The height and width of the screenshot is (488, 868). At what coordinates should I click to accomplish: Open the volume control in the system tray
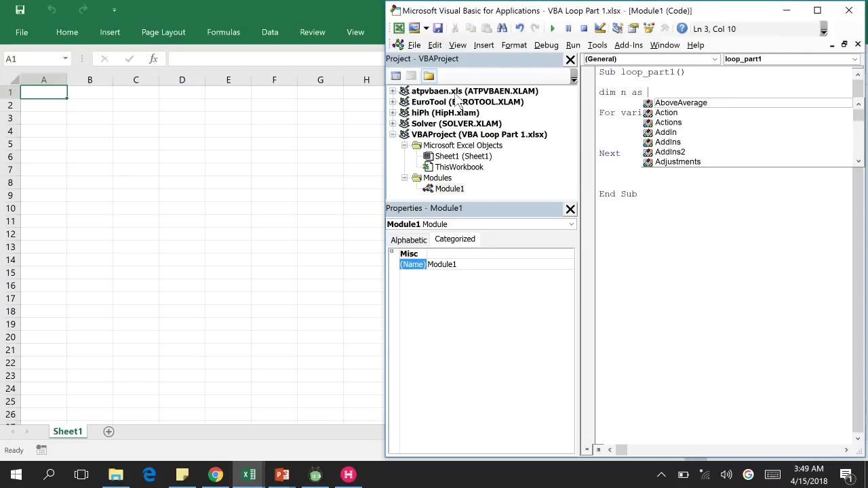click(x=726, y=474)
